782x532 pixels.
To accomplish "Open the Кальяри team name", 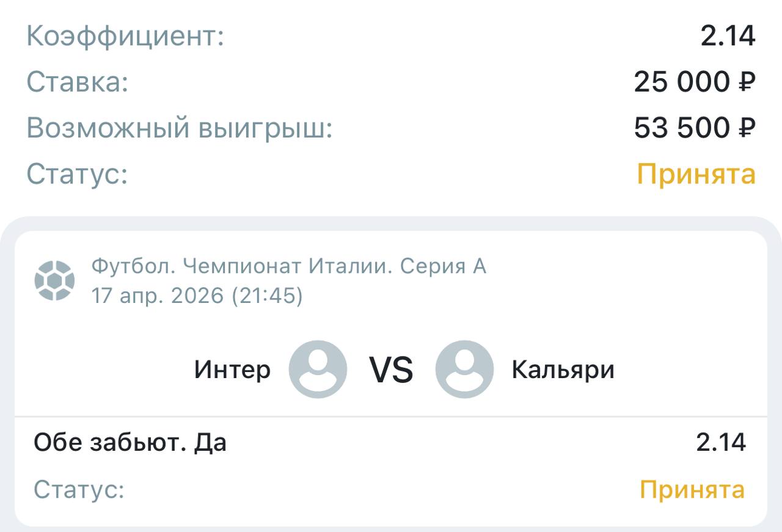I will [x=563, y=370].
